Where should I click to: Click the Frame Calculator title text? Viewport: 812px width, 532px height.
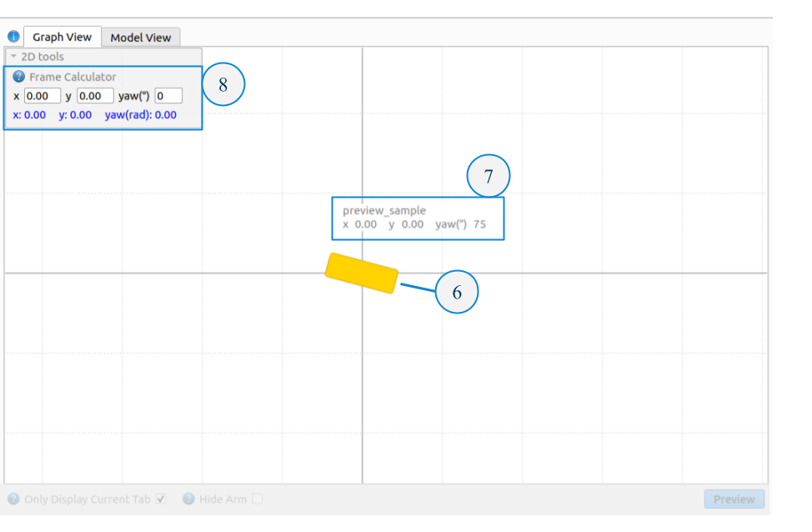73,77
